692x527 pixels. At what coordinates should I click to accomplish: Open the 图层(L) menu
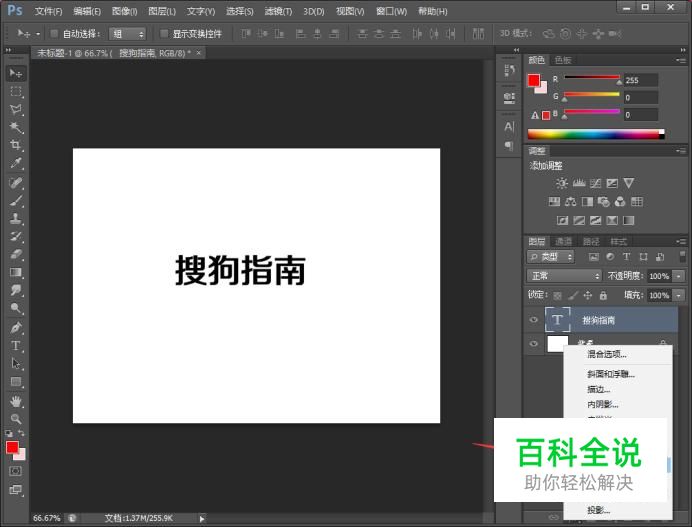pyautogui.click(x=162, y=11)
